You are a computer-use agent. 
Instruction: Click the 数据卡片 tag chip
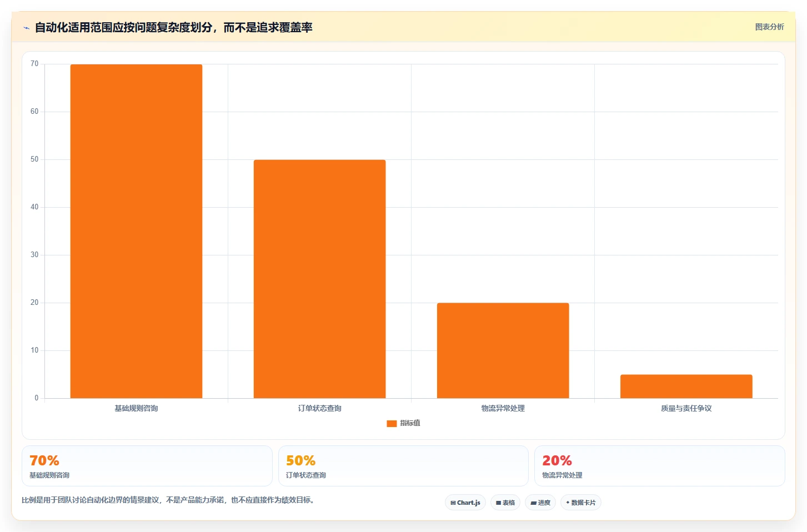581,503
